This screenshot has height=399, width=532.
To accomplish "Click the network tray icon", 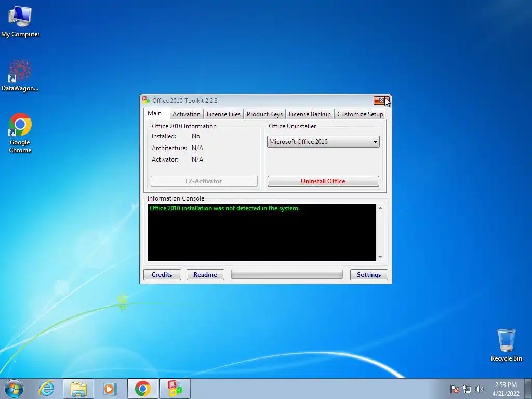I will click(467, 389).
